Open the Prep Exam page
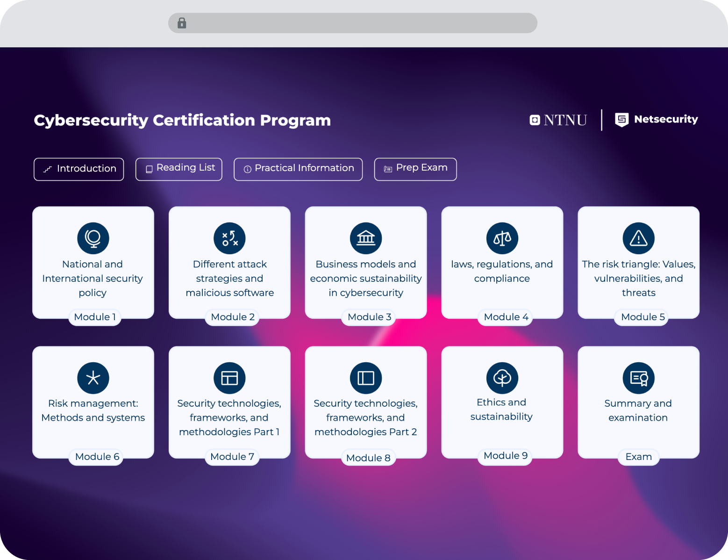728x560 pixels. point(415,169)
